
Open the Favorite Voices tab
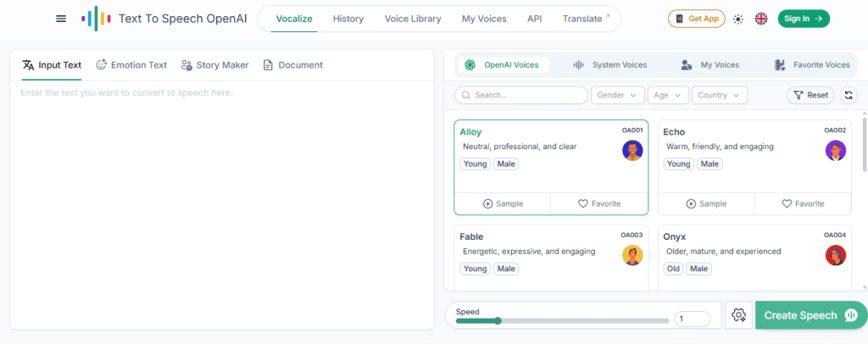[811, 64]
